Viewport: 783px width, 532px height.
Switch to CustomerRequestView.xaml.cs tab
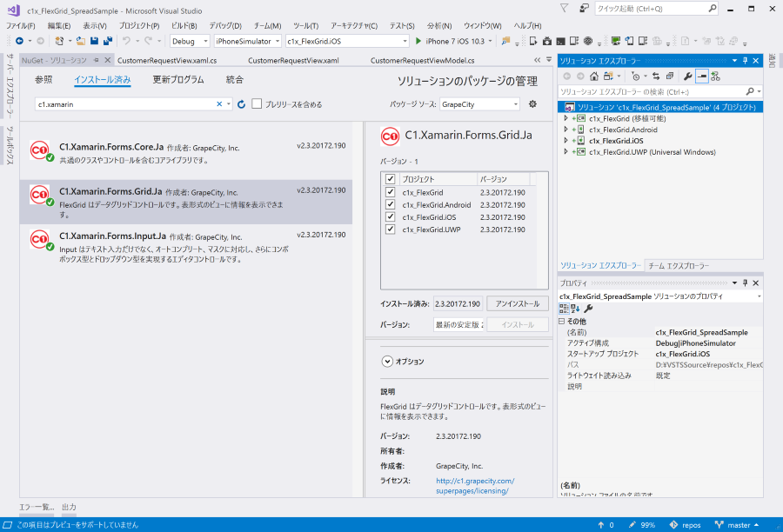click(167, 60)
